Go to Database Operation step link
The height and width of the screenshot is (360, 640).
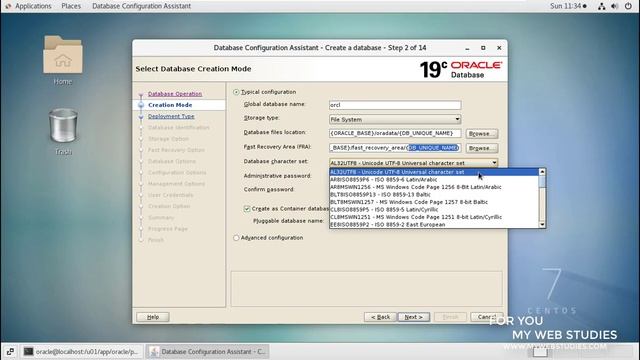[x=175, y=94]
